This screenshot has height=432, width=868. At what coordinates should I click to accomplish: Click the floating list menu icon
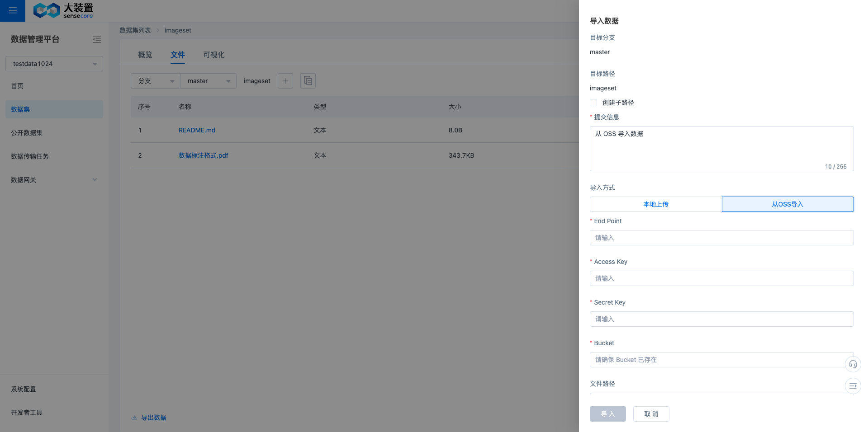853,386
